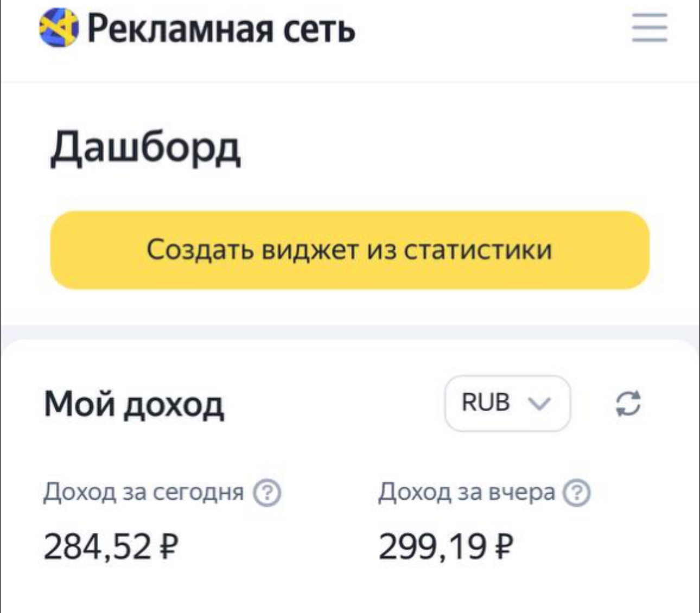700x613 pixels.
Task: Refresh the income data
Action: pos(628,404)
